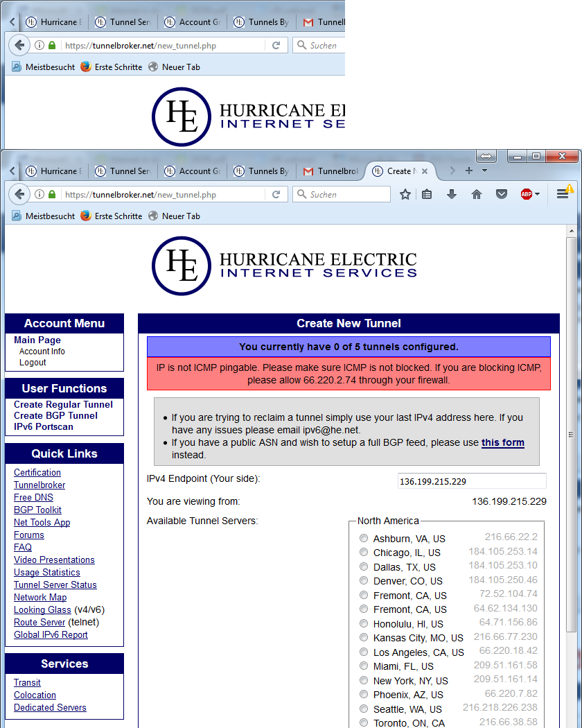The height and width of the screenshot is (728, 582).
Task: Select Los Angeles, CA, US tunnel server
Action: (x=364, y=652)
